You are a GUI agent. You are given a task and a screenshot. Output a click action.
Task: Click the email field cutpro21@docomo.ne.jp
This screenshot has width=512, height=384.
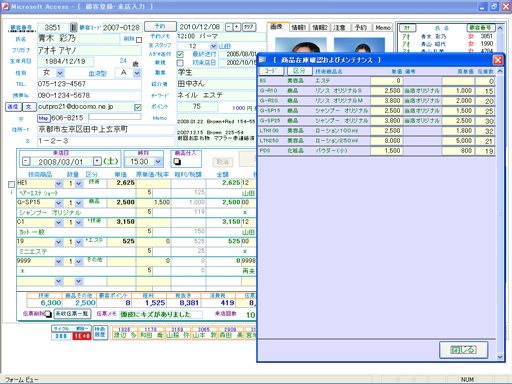tap(86, 107)
